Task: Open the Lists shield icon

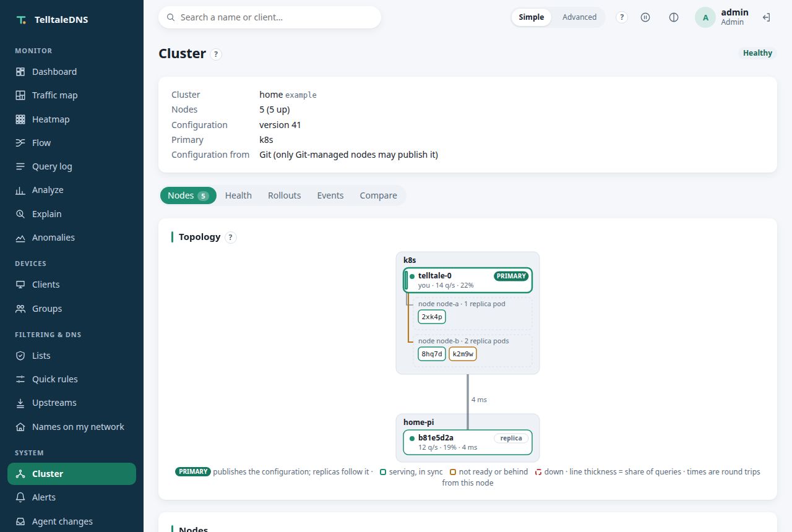Action: 20,356
